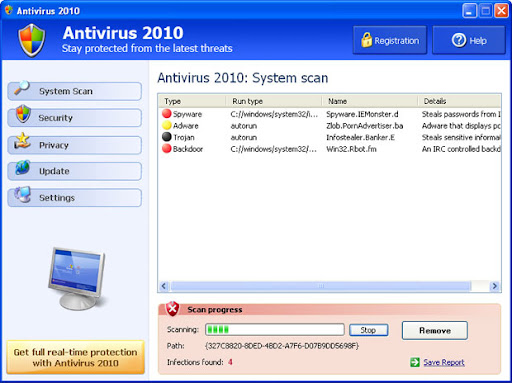Click the green arrow Save Report icon
Screen dimensions: 512x383
pyautogui.click(x=415, y=362)
